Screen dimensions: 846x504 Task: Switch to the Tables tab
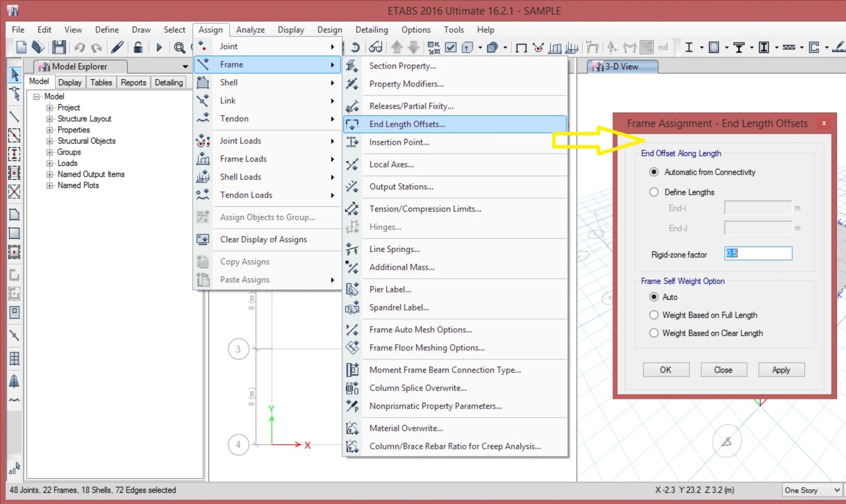[101, 83]
